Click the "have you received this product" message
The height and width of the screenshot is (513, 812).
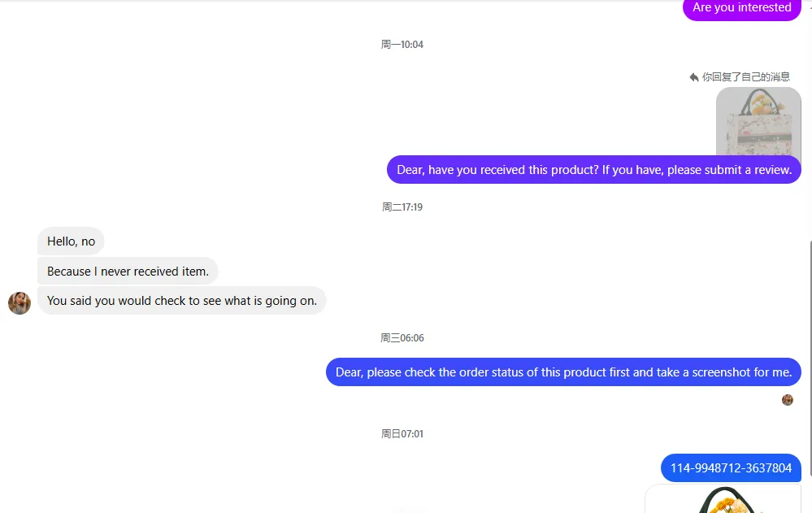point(593,170)
